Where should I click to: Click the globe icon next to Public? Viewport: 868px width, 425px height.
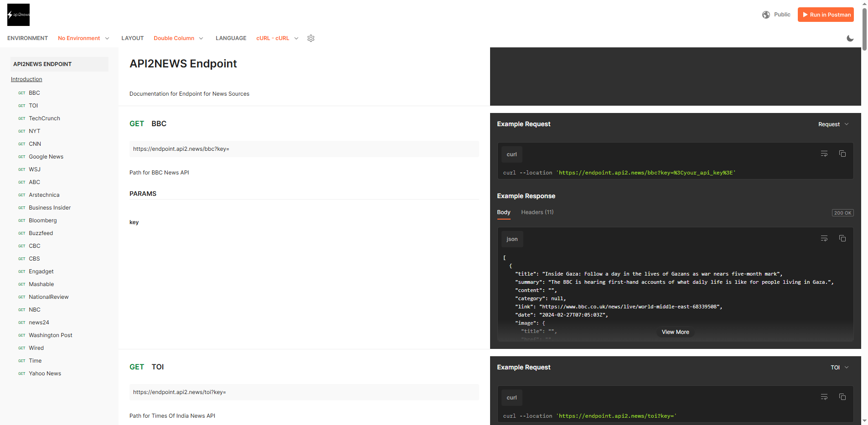tap(766, 14)
